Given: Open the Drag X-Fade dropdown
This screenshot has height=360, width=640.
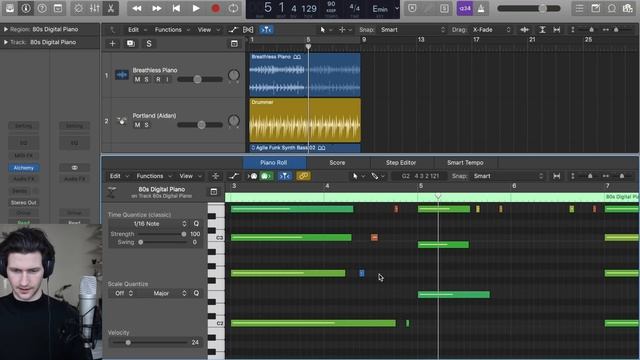Looking at the screenshot, I should pos(491,29).
